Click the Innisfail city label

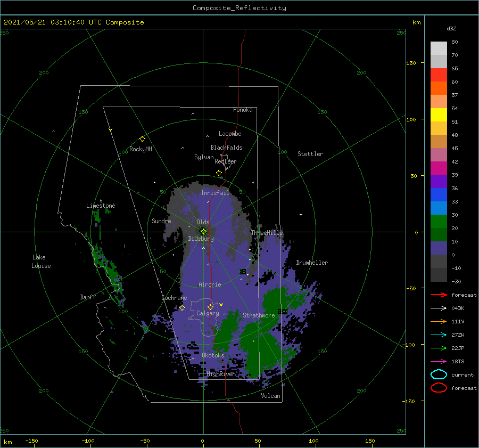pos(215,193)
